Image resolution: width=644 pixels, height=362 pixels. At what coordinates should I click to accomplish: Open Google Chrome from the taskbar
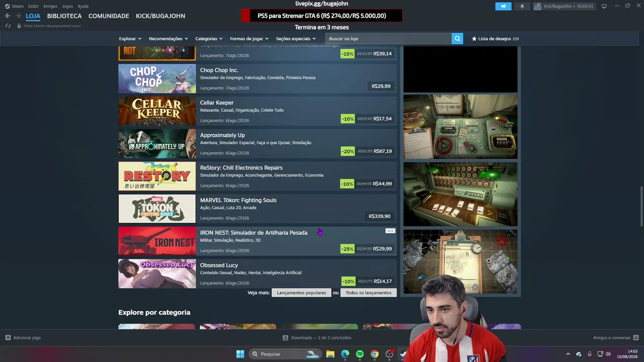[x=374, y=354]
